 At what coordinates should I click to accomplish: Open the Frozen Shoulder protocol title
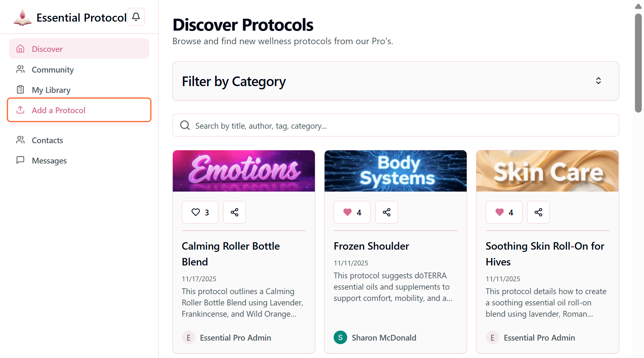(371, 246)
